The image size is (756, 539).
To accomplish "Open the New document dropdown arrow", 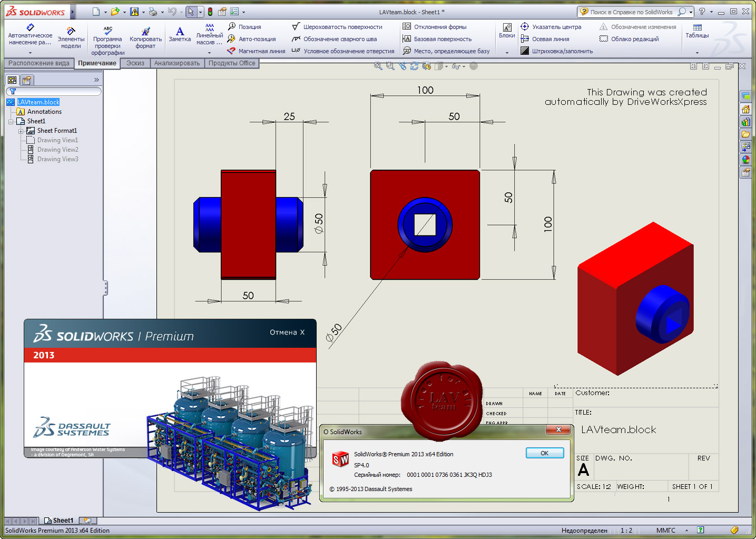I will [105, 12].
